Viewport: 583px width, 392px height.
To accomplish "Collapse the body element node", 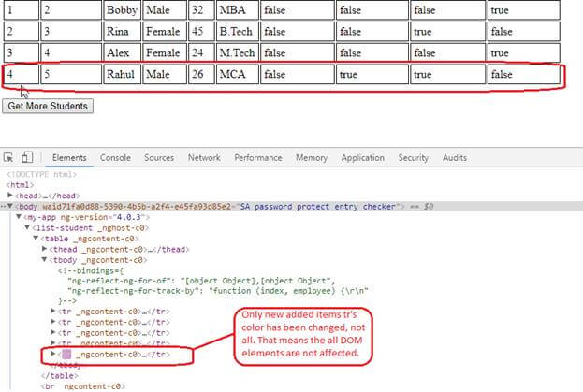I will pos(10,206).
